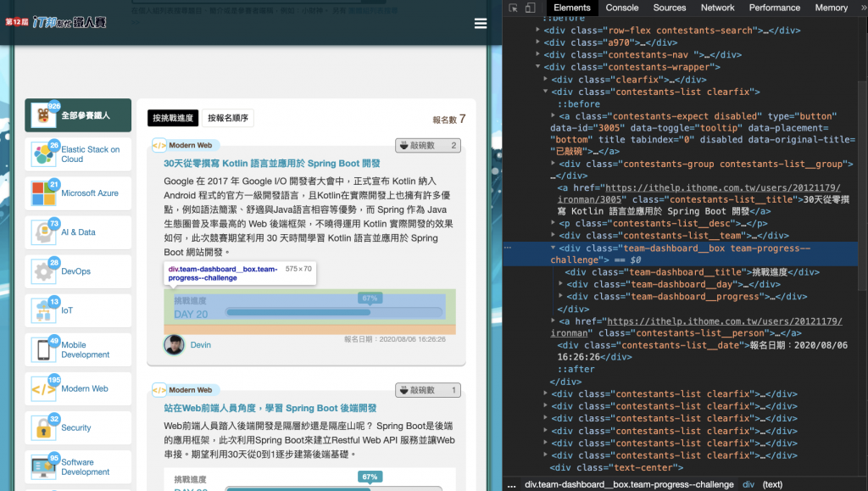Click the team-progress--challenge breadcrumb item
This screenshot has height=491, width=868.
[629, 485]
